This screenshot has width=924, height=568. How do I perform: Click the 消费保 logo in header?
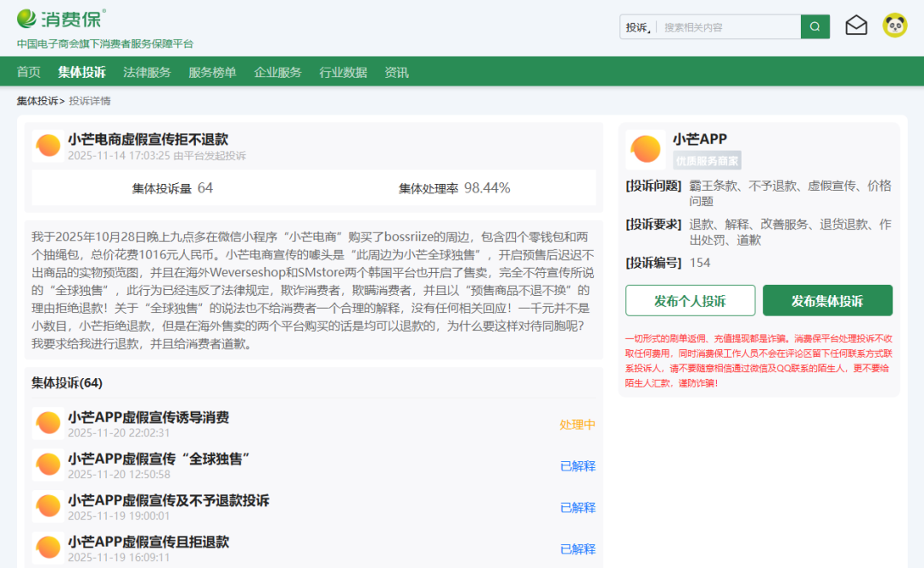[x=61, y=19]
